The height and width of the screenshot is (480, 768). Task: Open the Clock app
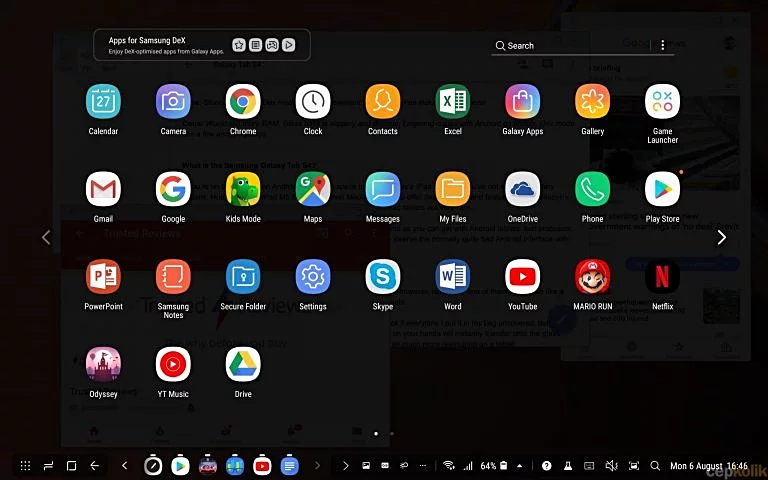point(313,102)
